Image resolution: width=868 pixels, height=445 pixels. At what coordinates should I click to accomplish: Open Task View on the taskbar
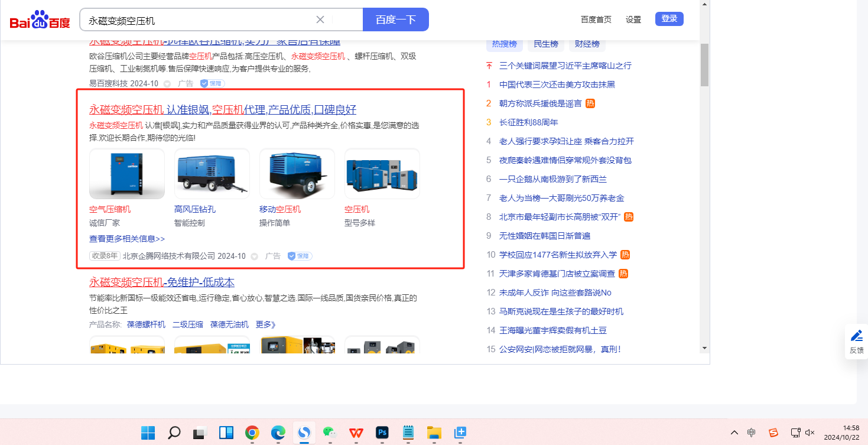(200, 433)
